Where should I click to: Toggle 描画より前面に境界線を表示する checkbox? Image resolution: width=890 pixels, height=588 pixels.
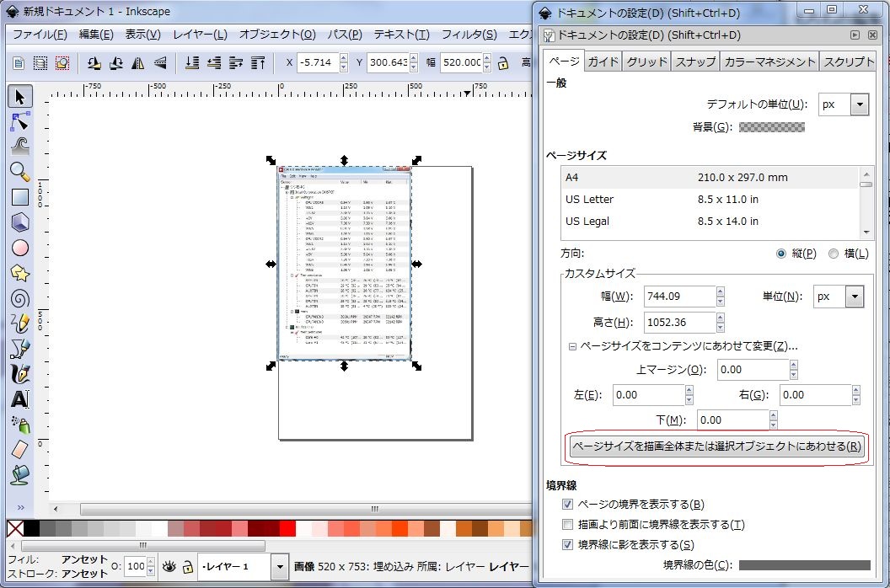(567, 525)
